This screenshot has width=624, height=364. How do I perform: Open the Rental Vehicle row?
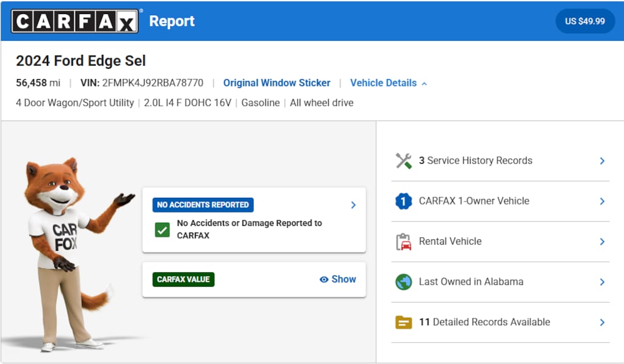[x=500, y=242]
